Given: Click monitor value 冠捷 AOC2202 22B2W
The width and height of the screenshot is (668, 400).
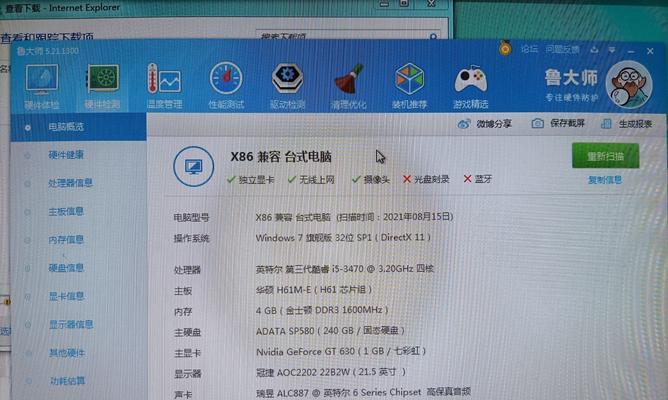Looking at the screenshot, I should pyautogui.click(x=331, y=373).
